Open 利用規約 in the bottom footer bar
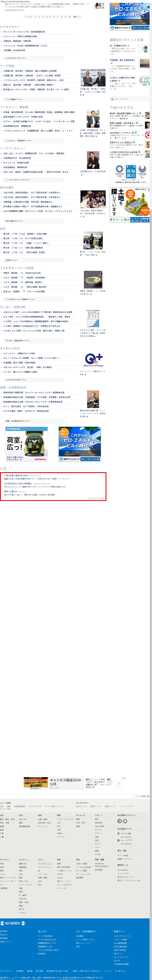The width and height of the screenshot is (152, 980). click(x=20, y=971)
